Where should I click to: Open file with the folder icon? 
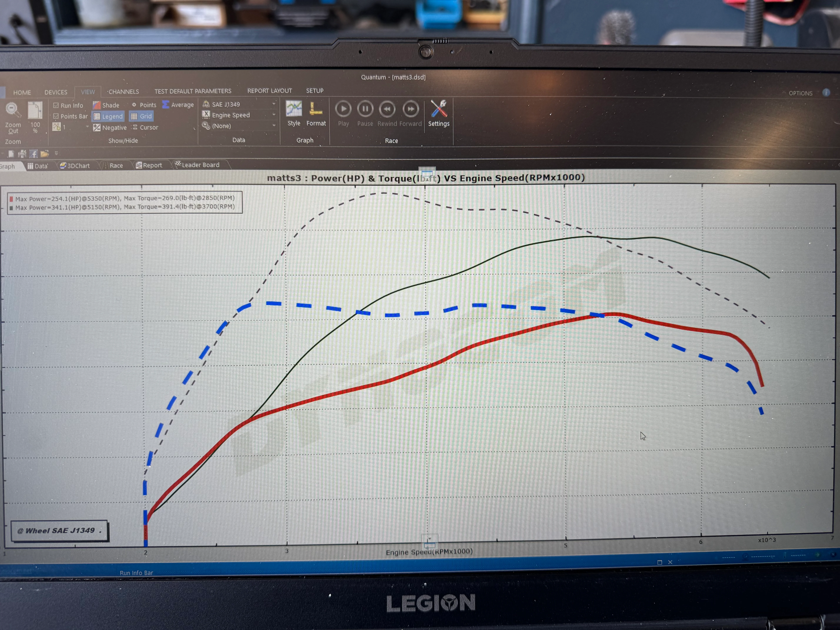45,154
